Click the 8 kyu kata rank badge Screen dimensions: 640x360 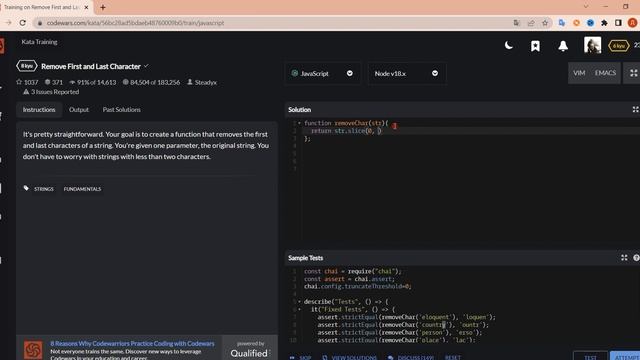pos(27,66)
